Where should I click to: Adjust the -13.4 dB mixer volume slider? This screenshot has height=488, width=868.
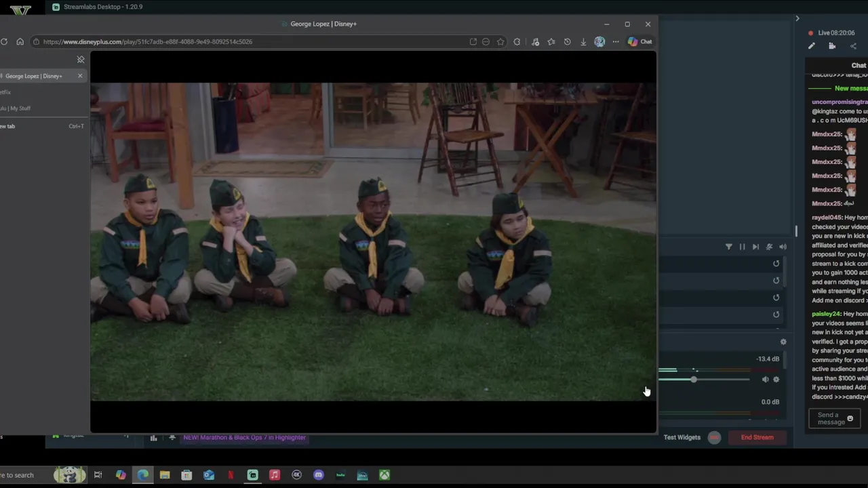694,380
